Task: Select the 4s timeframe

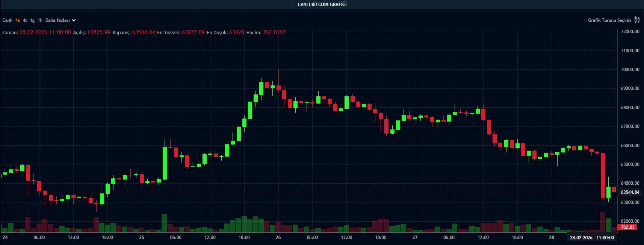Action: click(x=25, y=20)
